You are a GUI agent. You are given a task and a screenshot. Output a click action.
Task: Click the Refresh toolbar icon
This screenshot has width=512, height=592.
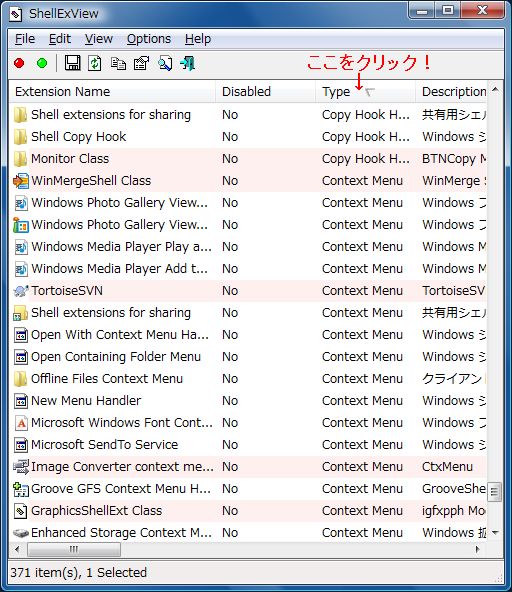pos(94,63)
